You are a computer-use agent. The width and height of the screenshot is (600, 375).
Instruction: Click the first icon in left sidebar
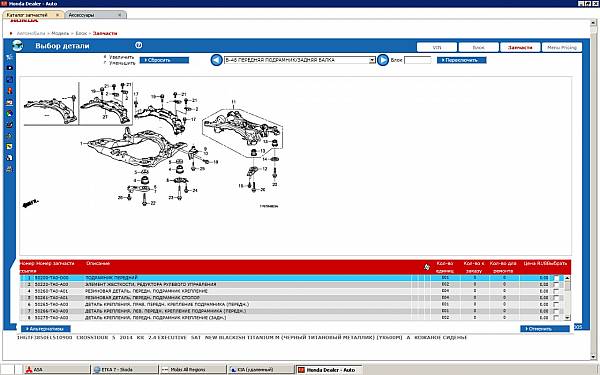coord(10,57)
